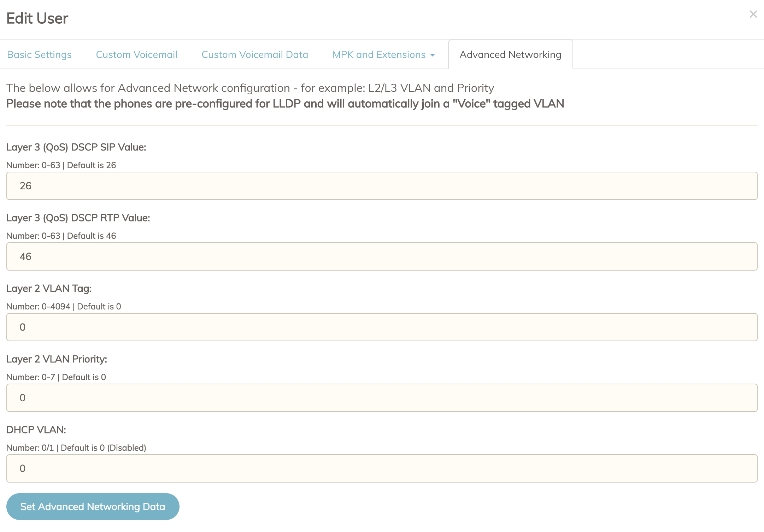Click the Layer 2 VLAN Tag label
The height and width of the screenshot is (532, 764).
(x=49, y=289)
